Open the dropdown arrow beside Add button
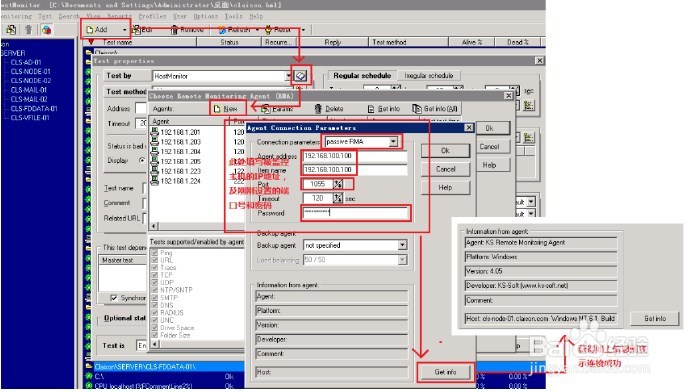This screenshot has height=392, width=690. pos(125,30)
